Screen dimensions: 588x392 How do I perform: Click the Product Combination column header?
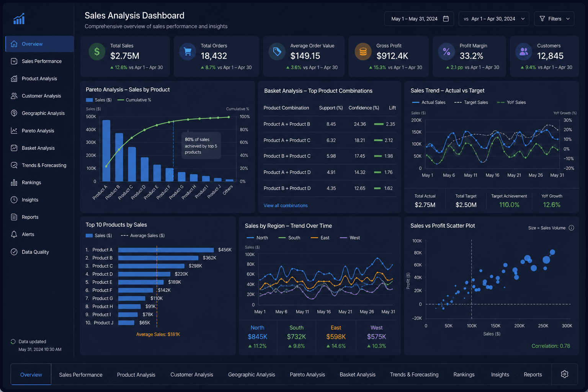point(286,108)
